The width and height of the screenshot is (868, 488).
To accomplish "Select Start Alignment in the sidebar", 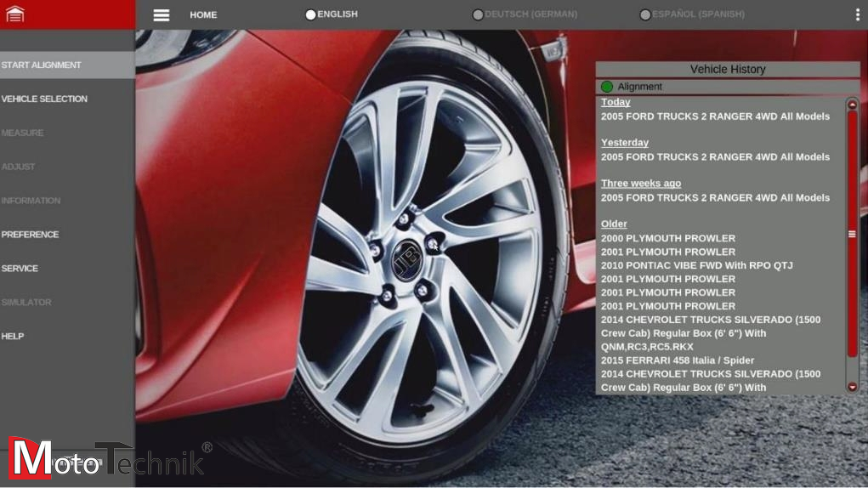I will point(42,65).
